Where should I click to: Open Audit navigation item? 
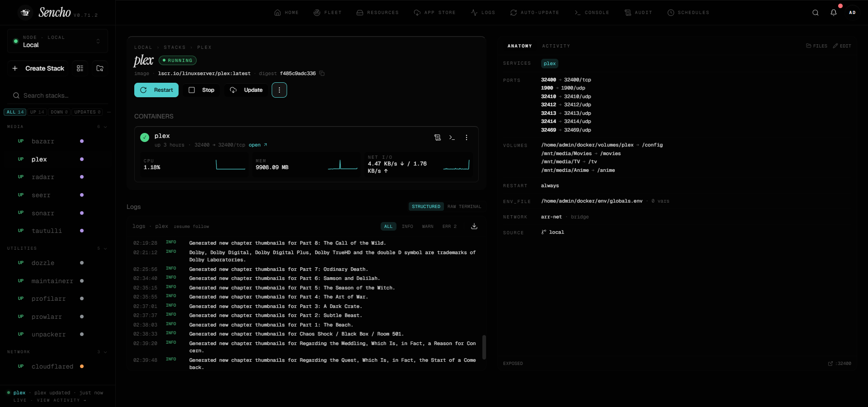(638, 13)
